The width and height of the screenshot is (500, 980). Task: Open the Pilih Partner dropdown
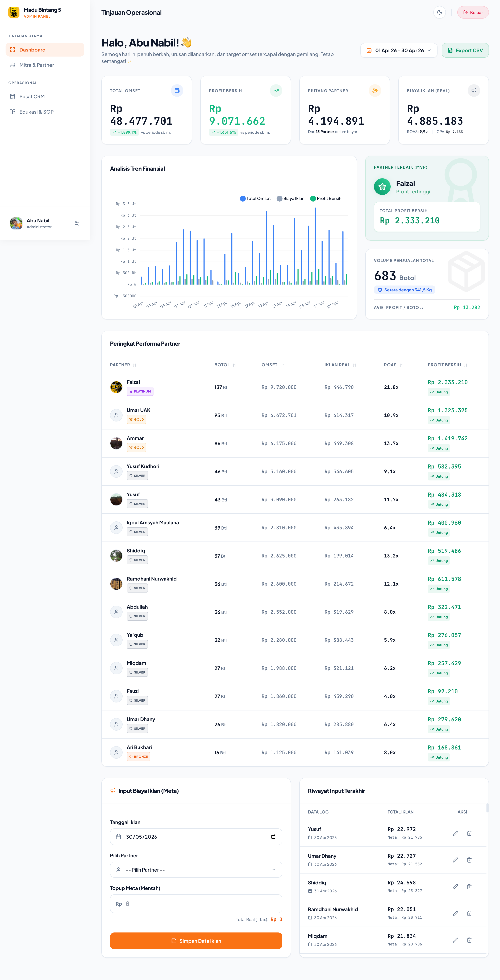point(196,870)
